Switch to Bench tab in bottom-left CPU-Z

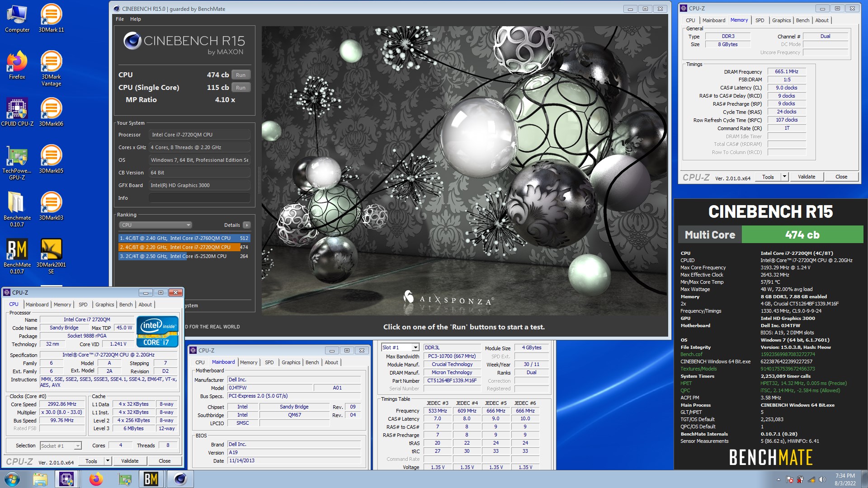click(x=126, y=305)
